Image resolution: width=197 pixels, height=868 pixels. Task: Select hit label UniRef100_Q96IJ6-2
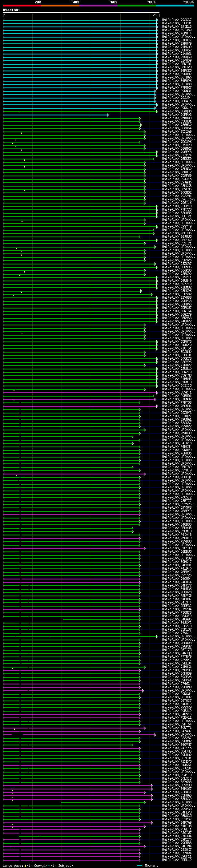179,200
